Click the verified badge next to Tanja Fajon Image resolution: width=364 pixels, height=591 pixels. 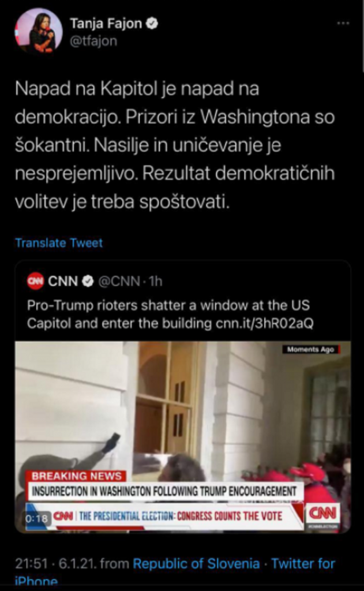(152, 24)
